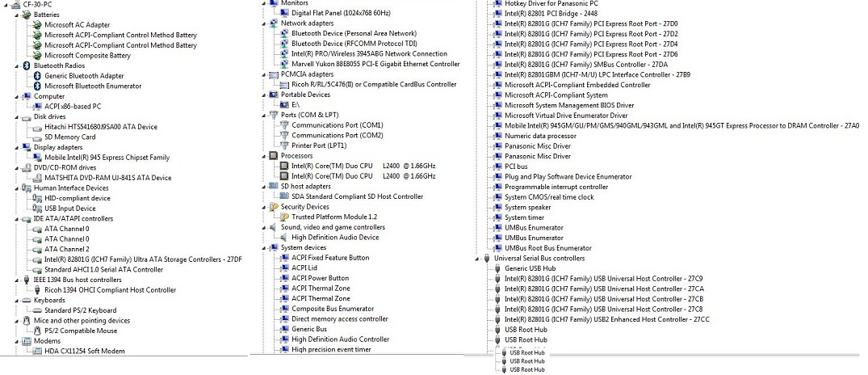Collapse the Processors category arrow
This screenshot has width=868, height=375.
[x=265, y=156]
